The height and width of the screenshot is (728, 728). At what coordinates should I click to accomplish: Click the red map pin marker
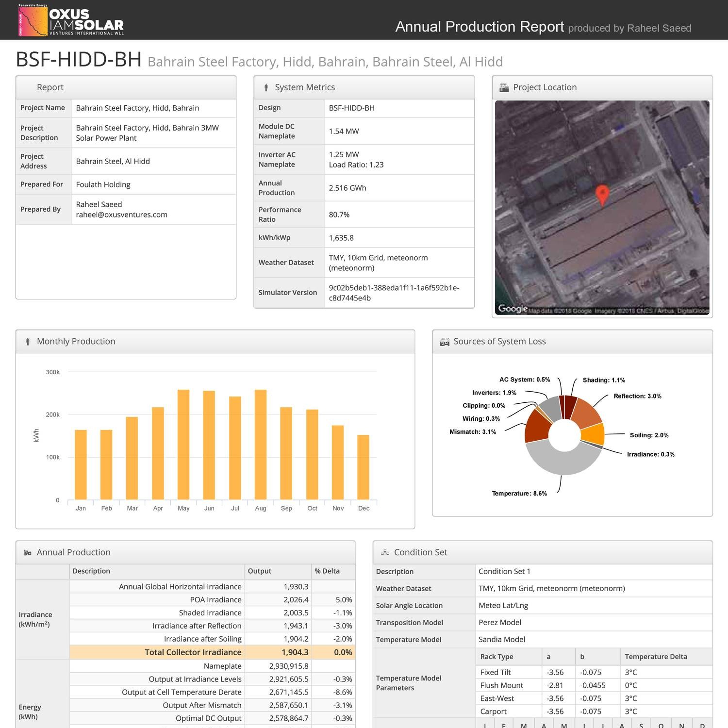click(x=602, y=195)
